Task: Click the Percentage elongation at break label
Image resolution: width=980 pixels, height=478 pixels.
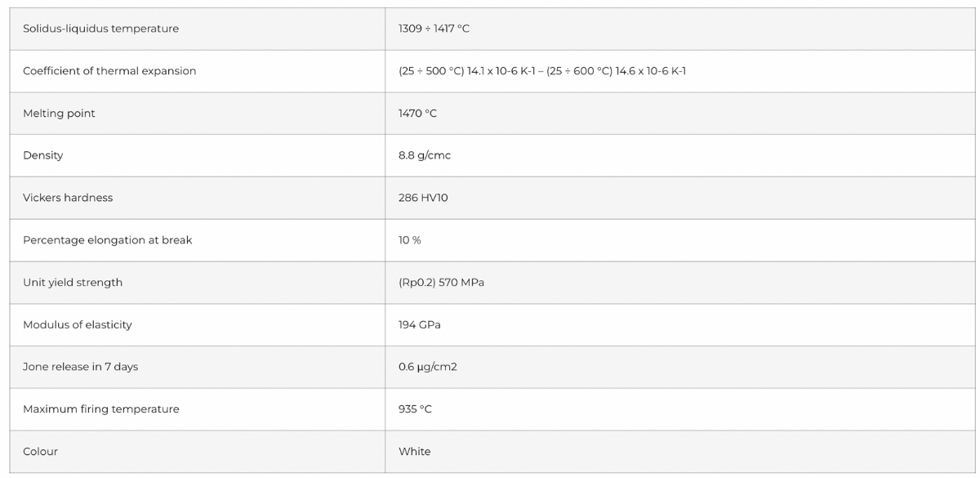Action: tap(107, 240)
